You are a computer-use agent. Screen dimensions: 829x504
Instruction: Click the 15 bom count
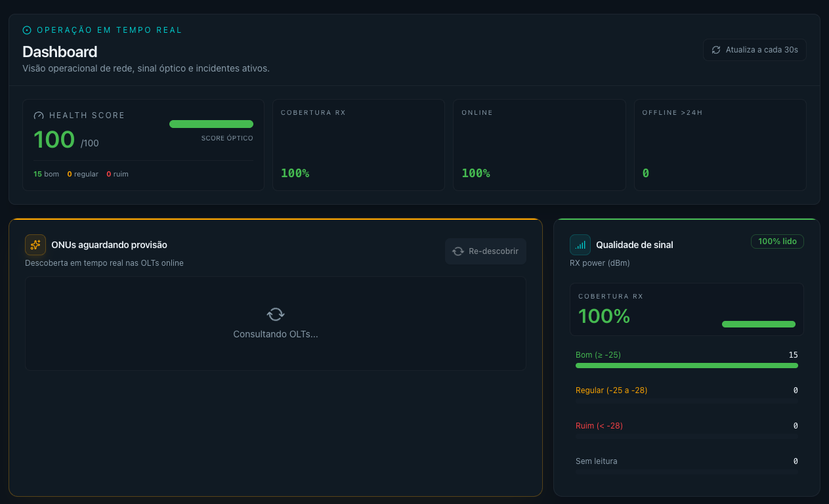(x=46, y=175)
